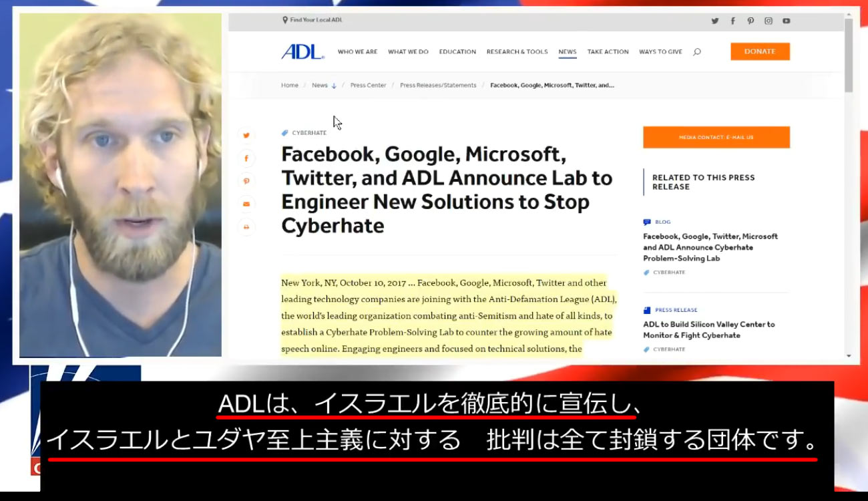
Task: Click the page's vertical scrollbar thumb
Action: 849,55
